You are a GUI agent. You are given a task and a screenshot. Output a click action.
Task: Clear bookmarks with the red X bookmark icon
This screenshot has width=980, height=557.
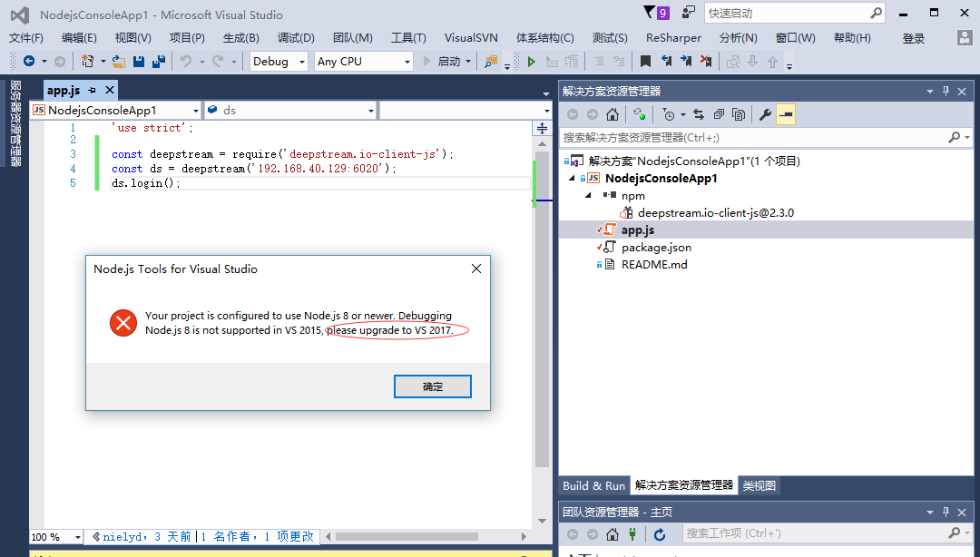(706, 62)
